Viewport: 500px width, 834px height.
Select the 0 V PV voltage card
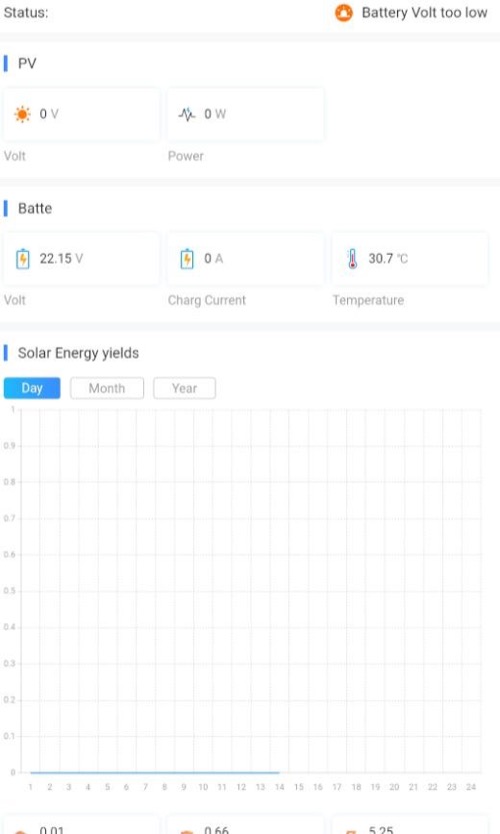pos(81,114)
